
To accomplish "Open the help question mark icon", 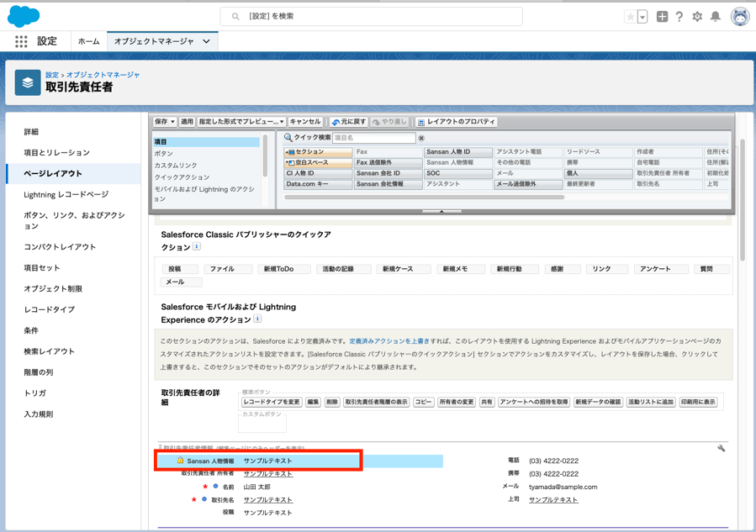I will [679, 17].
